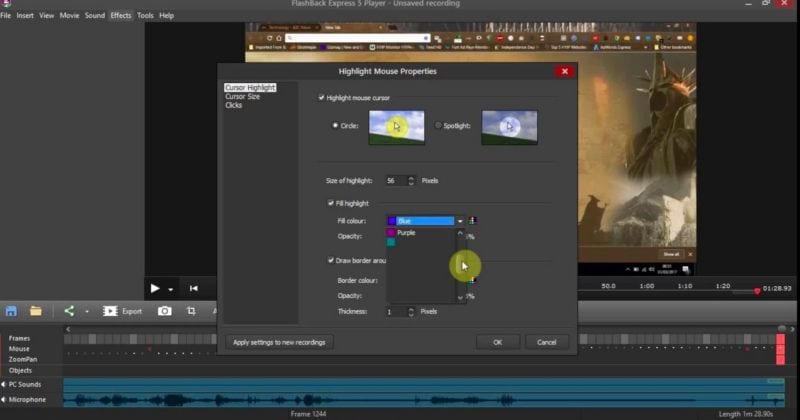The image size is (800, 420).
Task: Open the folder icon in toolbar
Action: point(36,311)
